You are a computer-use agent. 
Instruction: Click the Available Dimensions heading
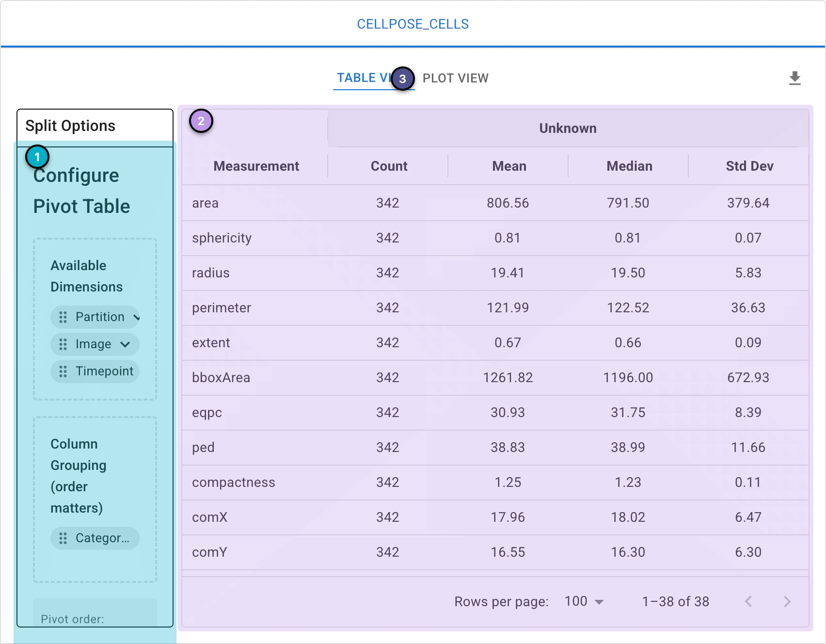(x=87, y=276)
